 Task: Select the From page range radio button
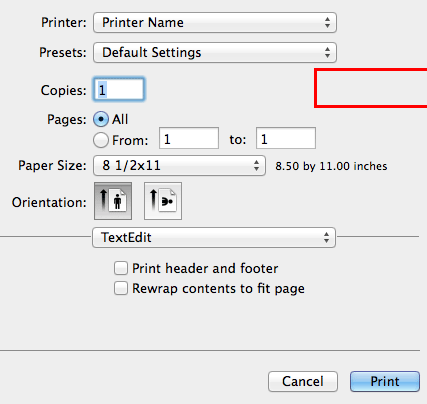[x=101, y=140]
